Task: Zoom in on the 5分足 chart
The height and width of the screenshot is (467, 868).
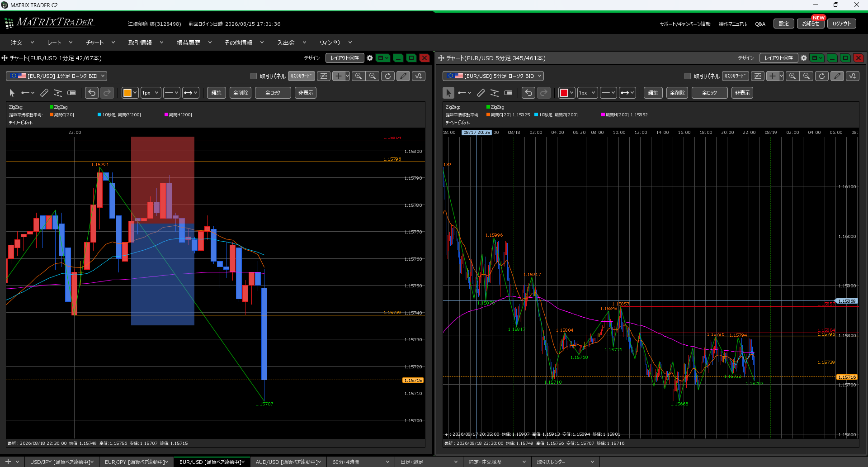Action: (793, 76)
